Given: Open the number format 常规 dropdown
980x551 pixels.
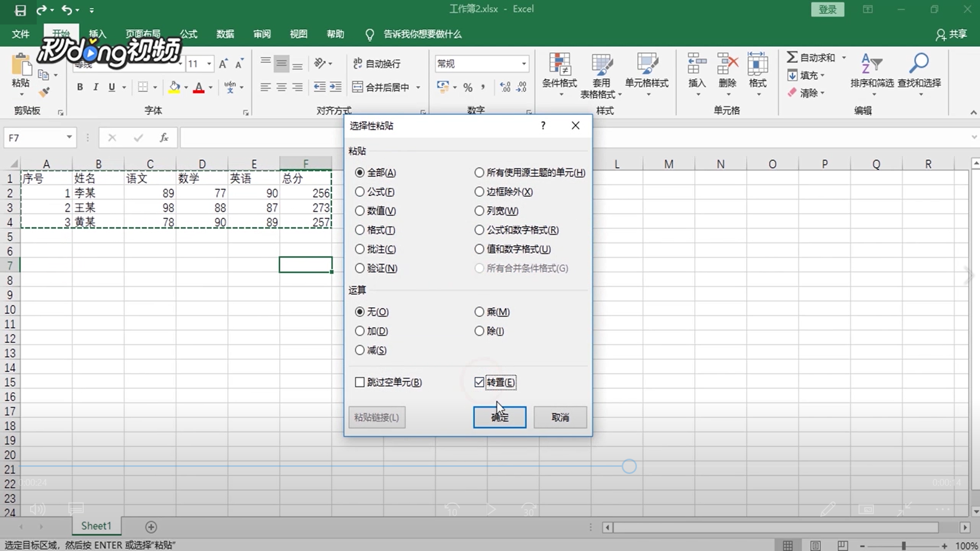Looking at the screenshot, I should coord(524,64).
